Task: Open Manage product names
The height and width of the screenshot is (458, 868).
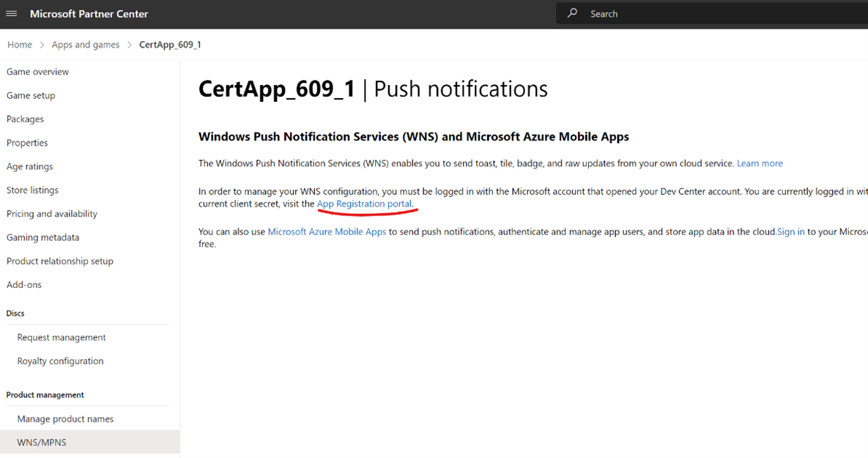Action: 65,419
